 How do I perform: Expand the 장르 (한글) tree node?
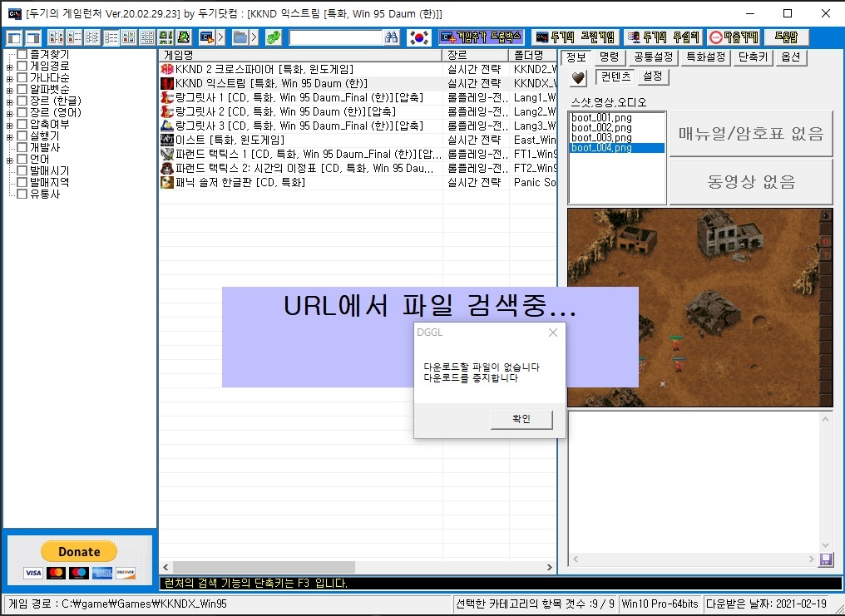coord(9,101)
